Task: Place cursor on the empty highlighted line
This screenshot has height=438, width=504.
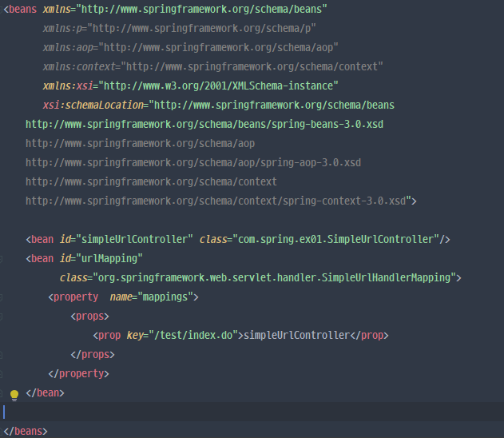Action: click(252, 412)
